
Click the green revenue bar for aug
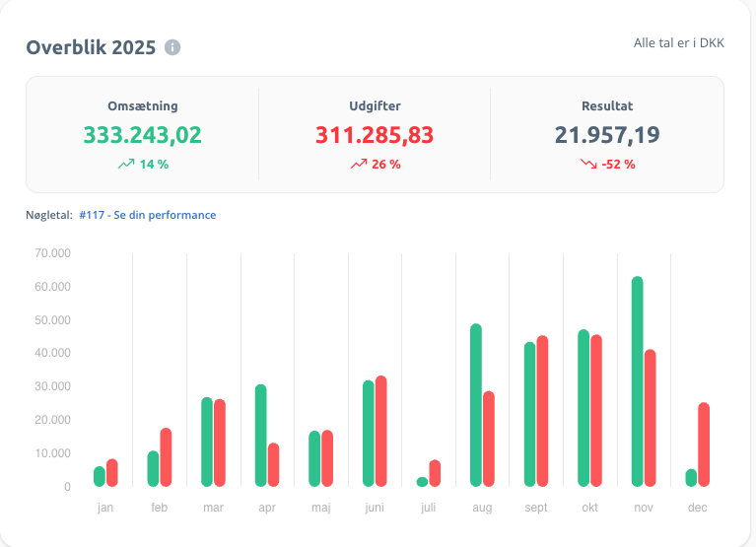pos(476,404)
